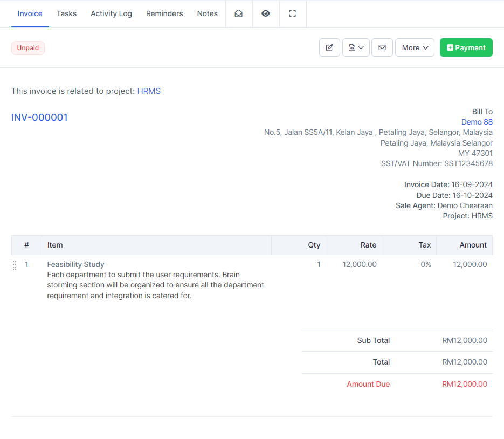The image size is (504, 439).
Task: Click the green Payment button
Action: 466,47
